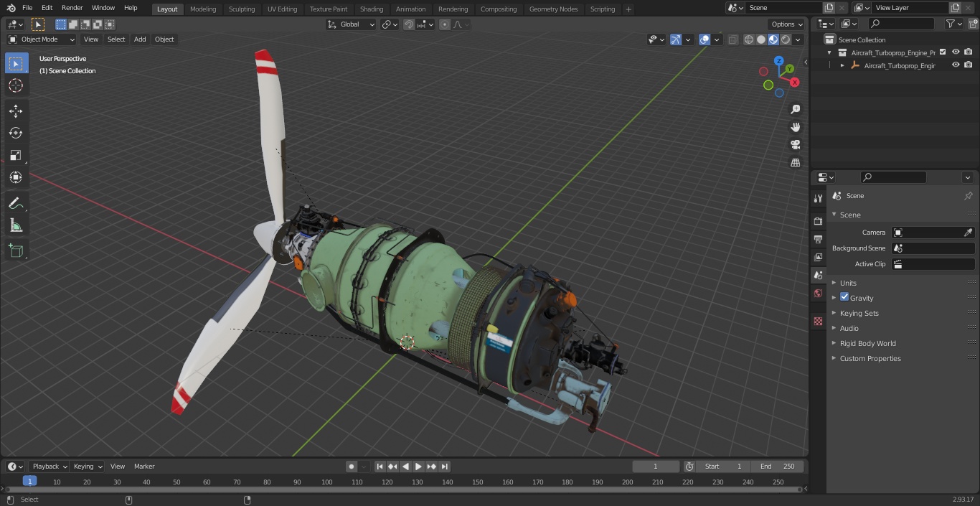
Task: Activate the Rotate tool
Action: tap(16, 133)
